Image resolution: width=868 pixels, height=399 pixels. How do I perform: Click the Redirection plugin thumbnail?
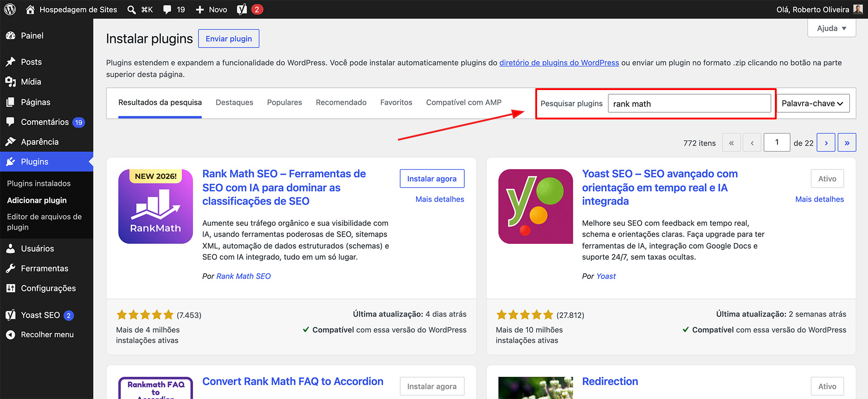[535, 388]
